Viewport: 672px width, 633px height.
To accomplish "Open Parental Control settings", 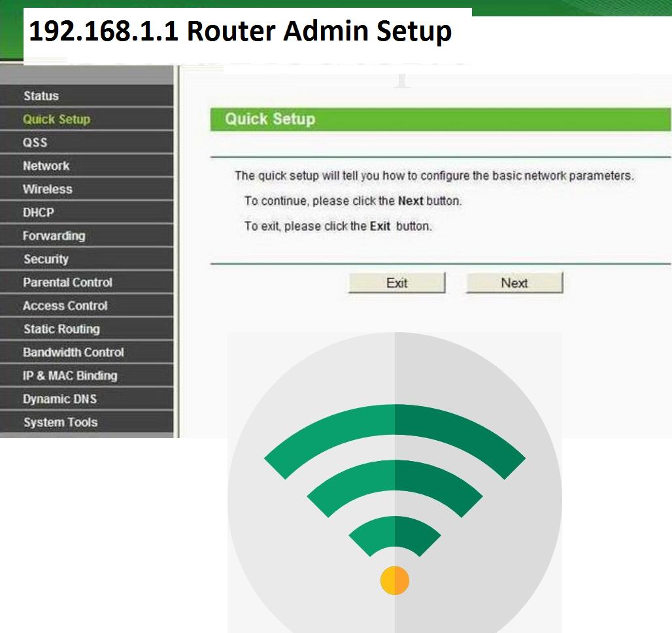I will pos(86,282).
